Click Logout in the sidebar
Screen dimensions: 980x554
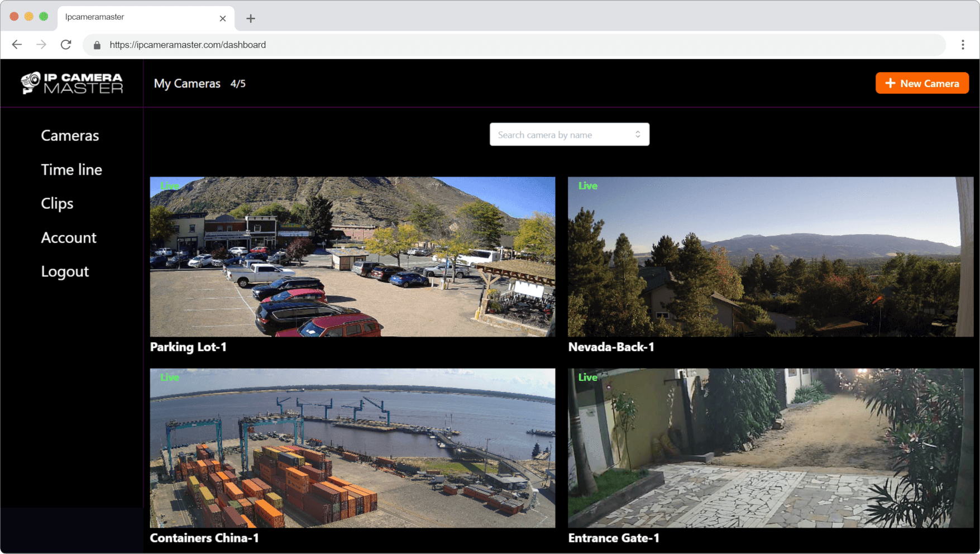point(65,272)
